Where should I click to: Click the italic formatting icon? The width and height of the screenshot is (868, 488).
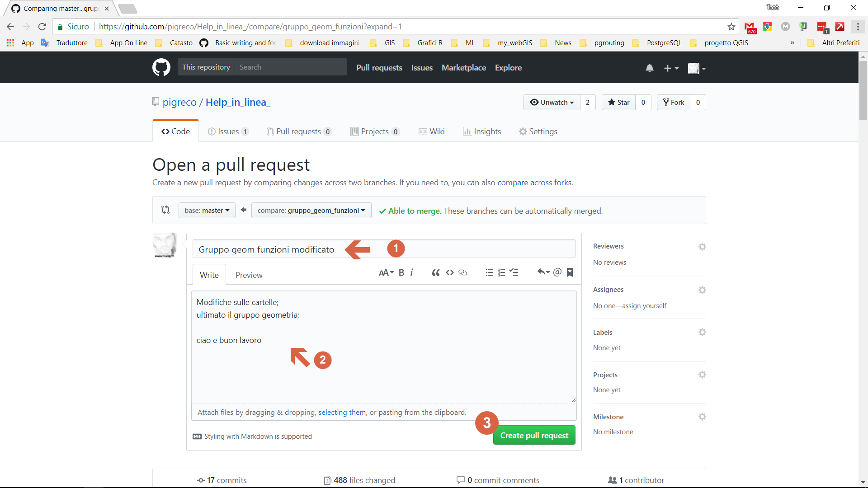412,272
